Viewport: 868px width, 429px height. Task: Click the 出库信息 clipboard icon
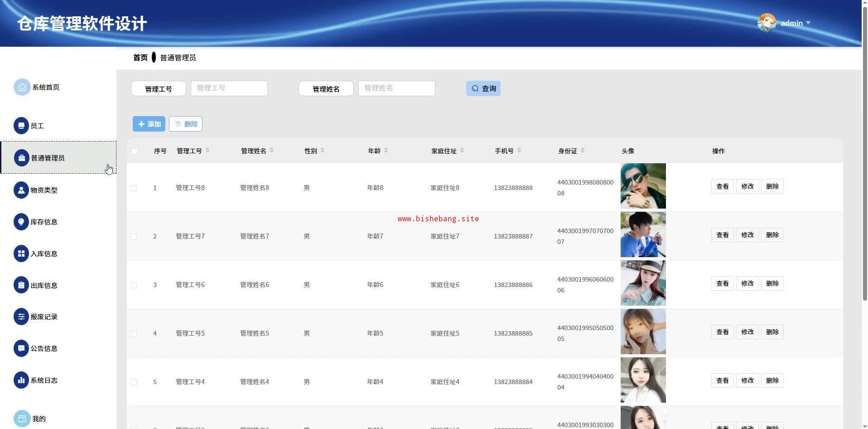[x=21, y=285]
